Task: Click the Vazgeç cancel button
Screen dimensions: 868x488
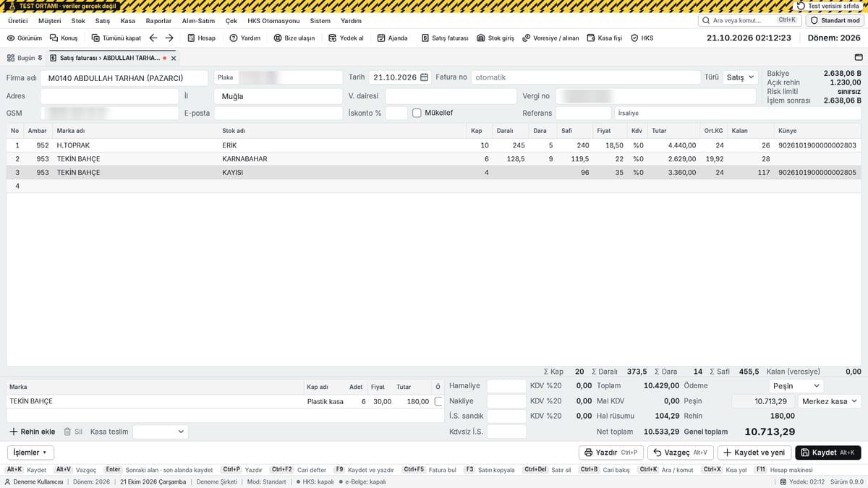Action: point(680,453)
